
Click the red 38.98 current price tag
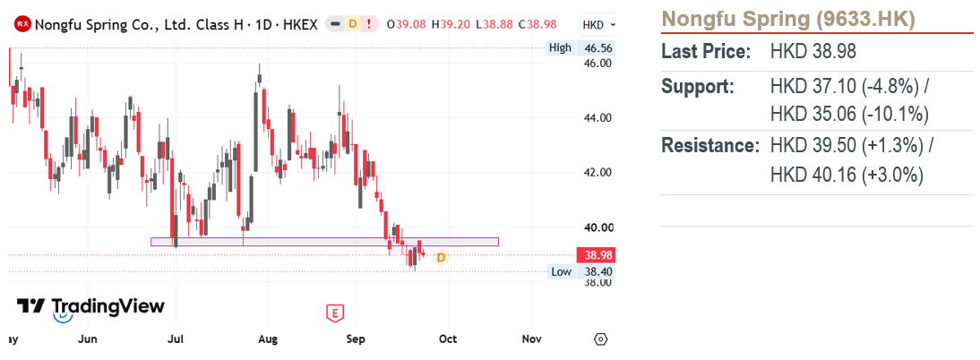(598, 255)
